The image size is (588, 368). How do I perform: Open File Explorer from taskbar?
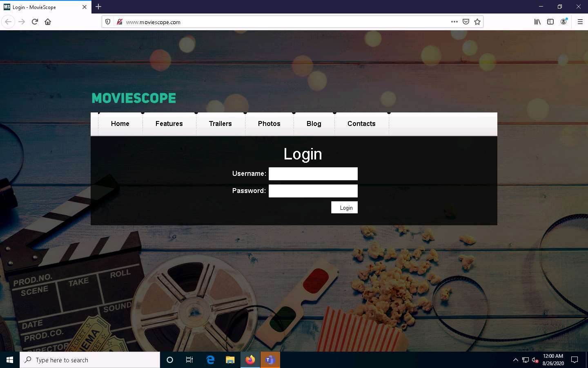click(230, 360)
